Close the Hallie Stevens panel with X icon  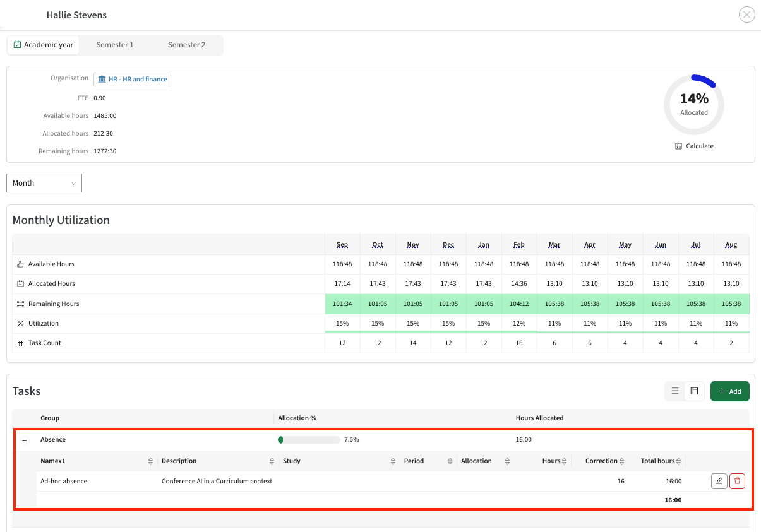tap(746, 15)
